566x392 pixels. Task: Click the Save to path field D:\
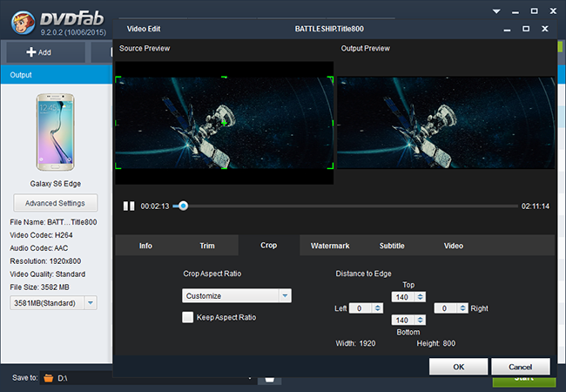[148, 378]
